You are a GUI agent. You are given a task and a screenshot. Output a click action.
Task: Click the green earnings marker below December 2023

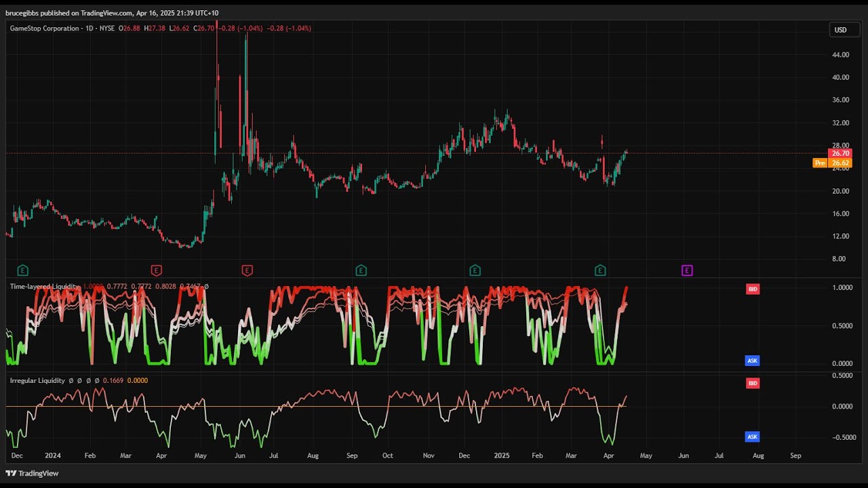coord(22,270)
